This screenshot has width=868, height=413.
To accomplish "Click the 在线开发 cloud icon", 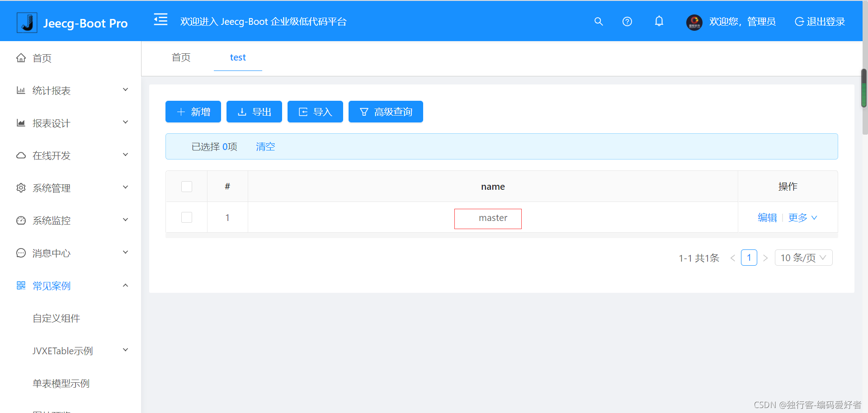I will click(21, 155).
